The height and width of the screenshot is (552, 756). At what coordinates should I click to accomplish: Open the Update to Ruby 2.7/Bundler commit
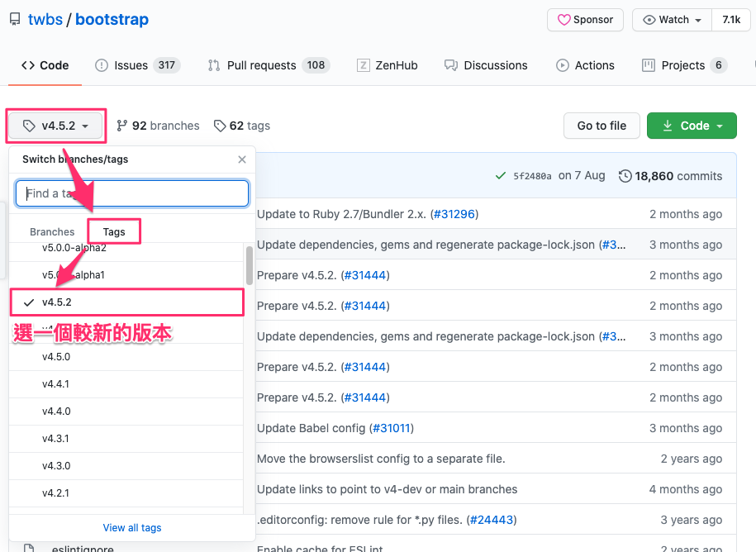click(341, 214)
